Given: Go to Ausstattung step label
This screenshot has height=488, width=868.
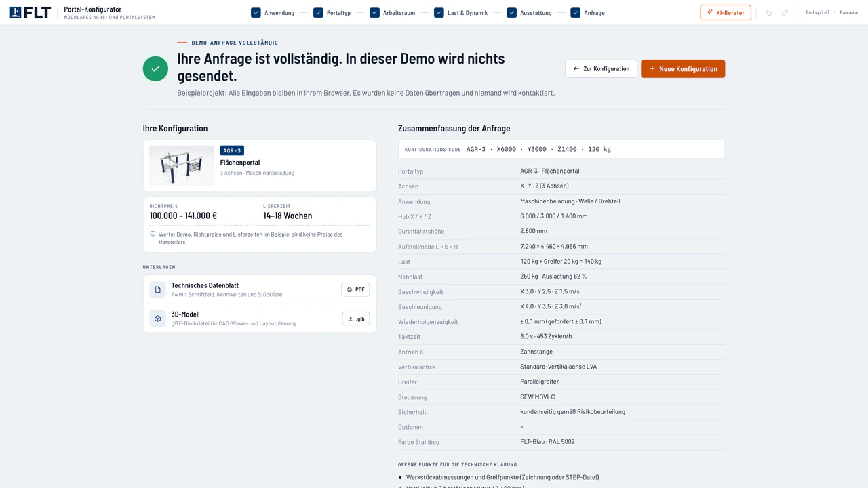Looking at the screenshot, I should click(536, 13).
